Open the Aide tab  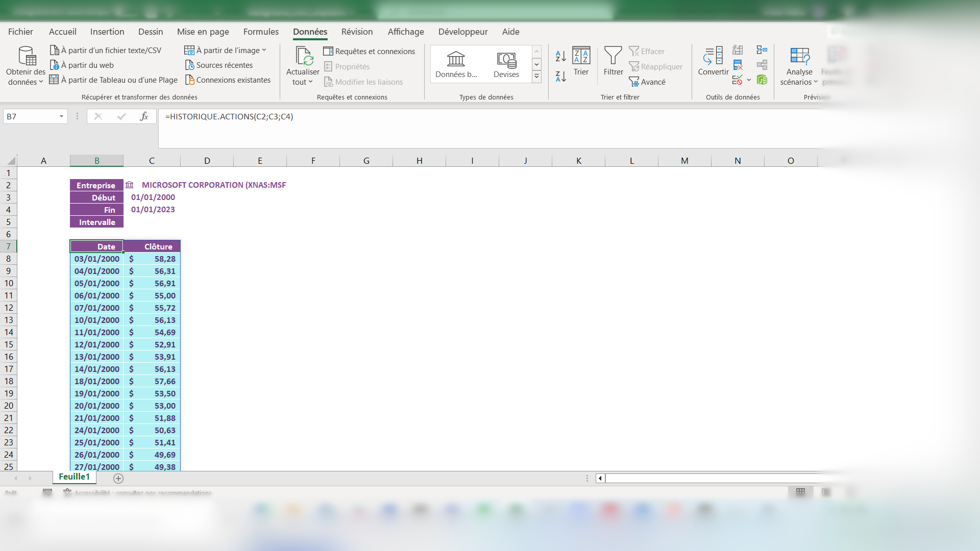510,32
